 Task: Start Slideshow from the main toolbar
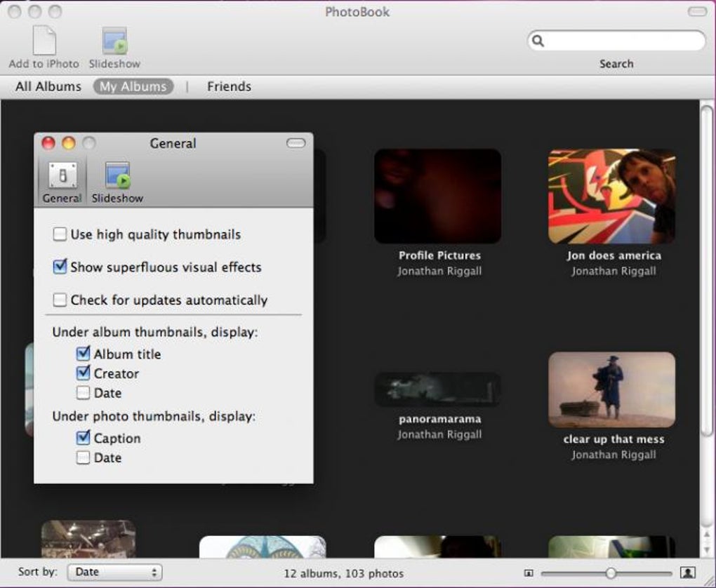coord(114,41)
